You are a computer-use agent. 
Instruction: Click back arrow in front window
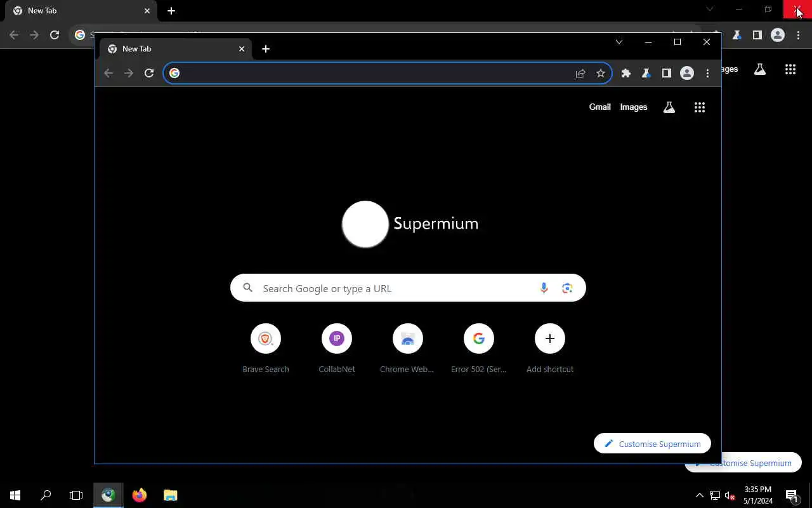point(108,73)
